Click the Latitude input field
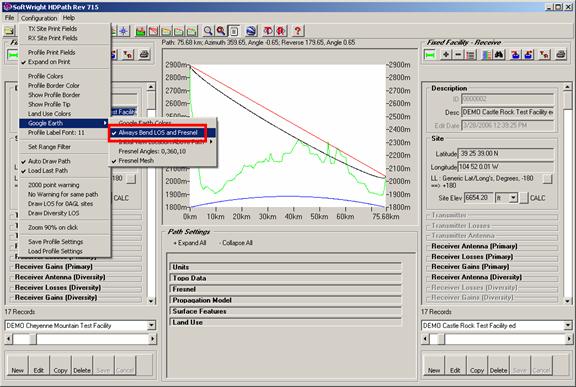 pos(505,154)
